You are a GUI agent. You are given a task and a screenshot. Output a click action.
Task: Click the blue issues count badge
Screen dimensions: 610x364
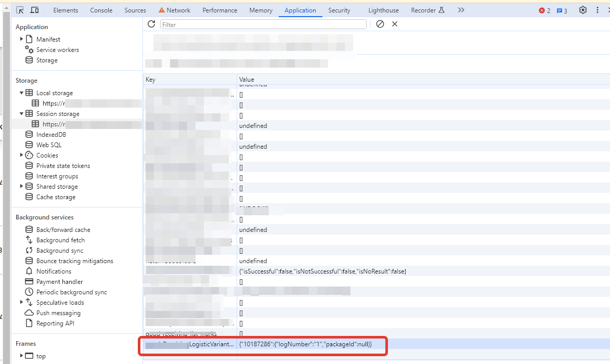coord(562,10)
